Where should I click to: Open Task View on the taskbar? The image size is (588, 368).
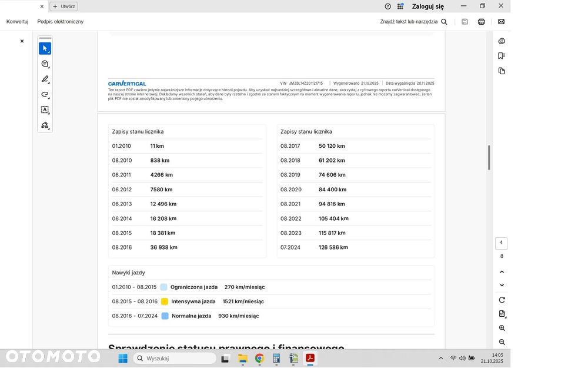225,359
